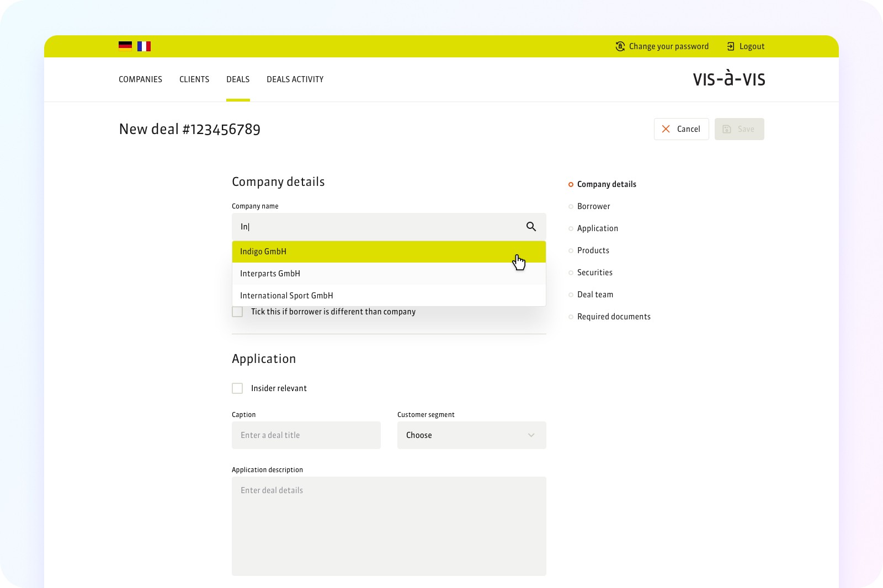883x588 pixels.
Task: Click the change password lock icon
Action: (x=620, y=46)
